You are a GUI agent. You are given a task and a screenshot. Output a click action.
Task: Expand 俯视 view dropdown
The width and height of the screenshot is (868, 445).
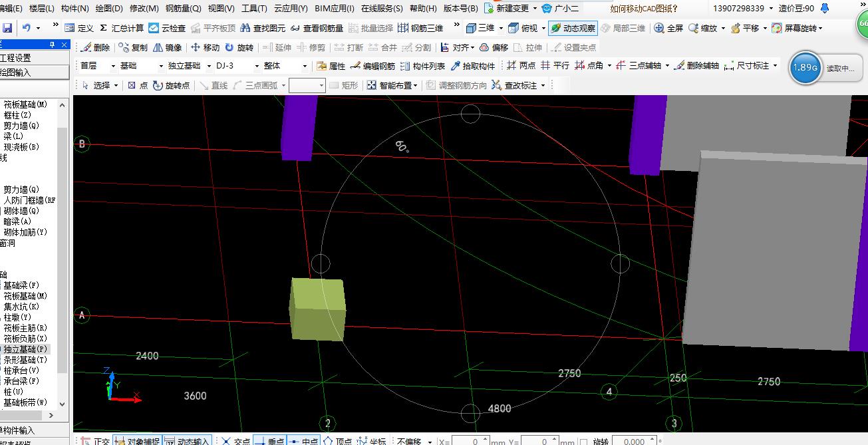click(543, 28)
